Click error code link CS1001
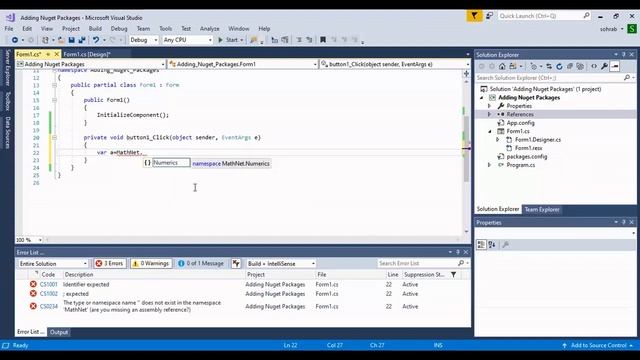 click(x=49, y=284)
